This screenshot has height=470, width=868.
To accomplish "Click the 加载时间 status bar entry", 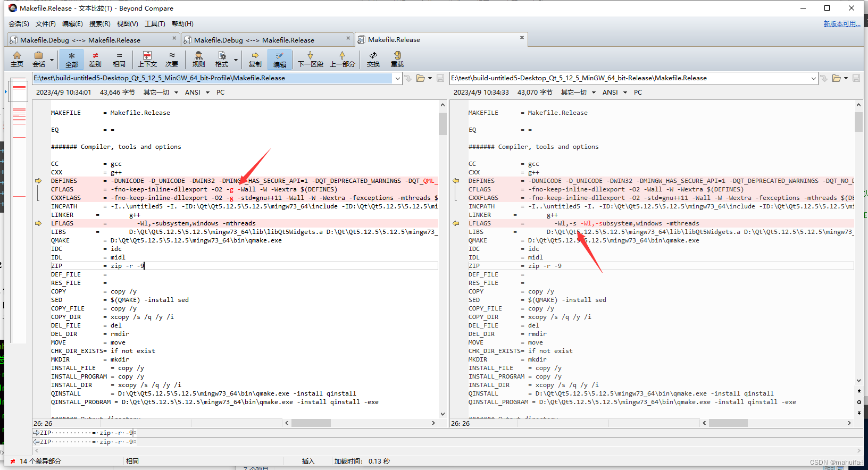I will coord(362,461).
